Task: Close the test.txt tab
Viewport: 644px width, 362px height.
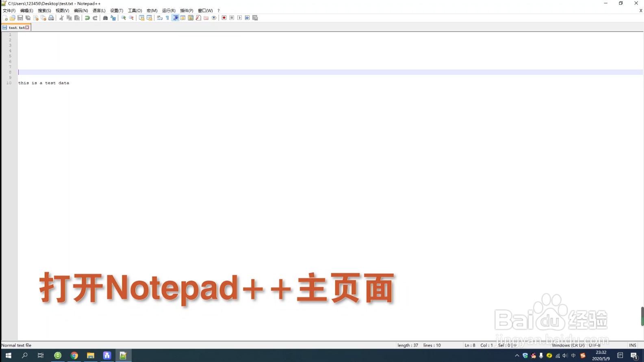Action: pyautogui.click(x=27, y=28)
